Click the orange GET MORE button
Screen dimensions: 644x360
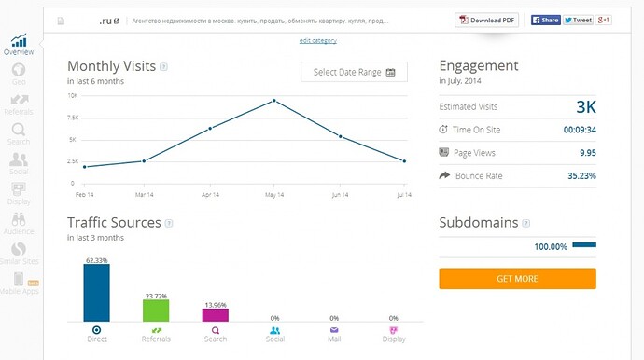[517, 279]
